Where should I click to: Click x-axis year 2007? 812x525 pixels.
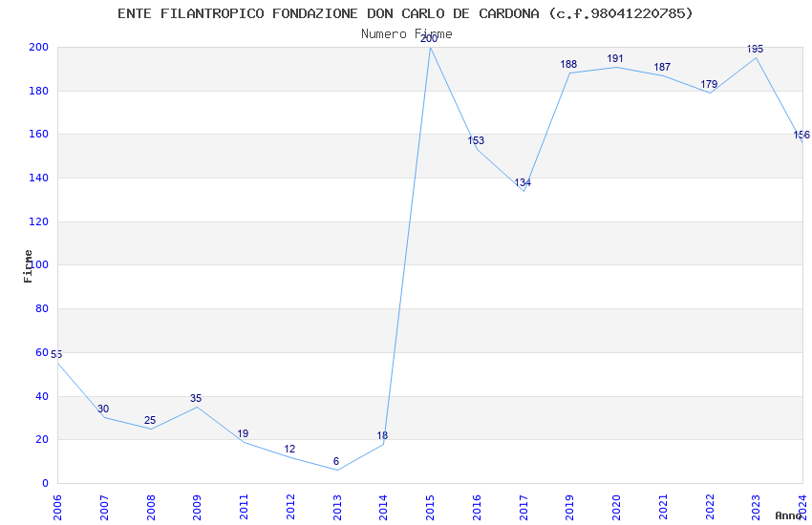tap(103, 507)
